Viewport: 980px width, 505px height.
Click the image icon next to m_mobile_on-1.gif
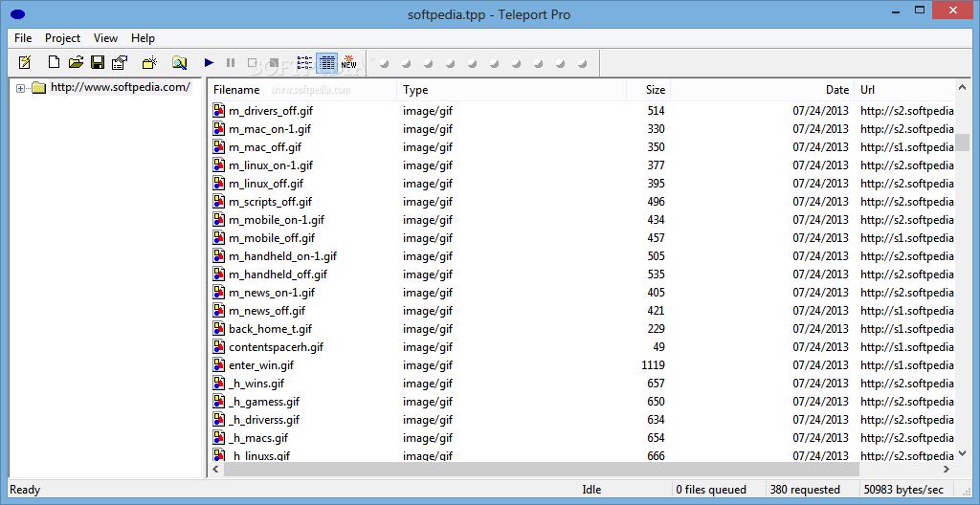tap(218, 219)
